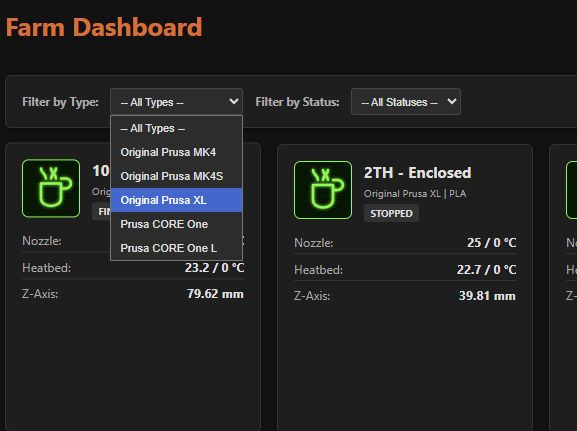This screenshot has width=577, height=431.
Task: Click the Filter by Status label
Action: [x=297, y=102]
